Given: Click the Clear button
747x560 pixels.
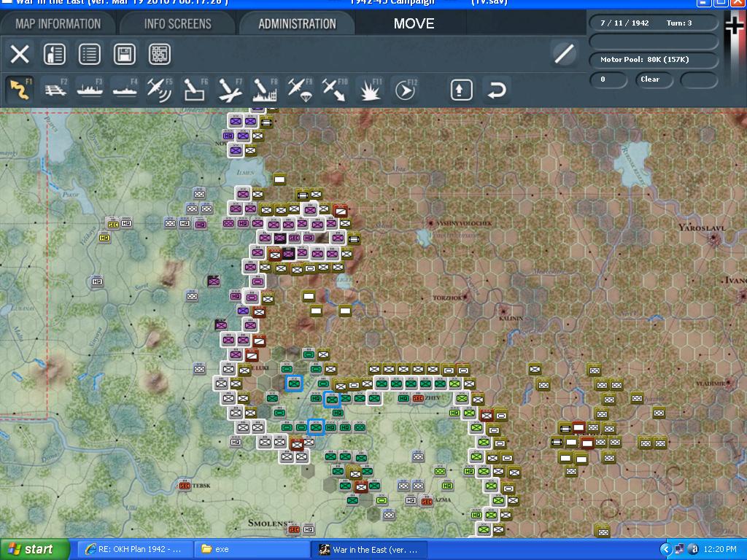Looking at the screenshot, I should 653,79.
